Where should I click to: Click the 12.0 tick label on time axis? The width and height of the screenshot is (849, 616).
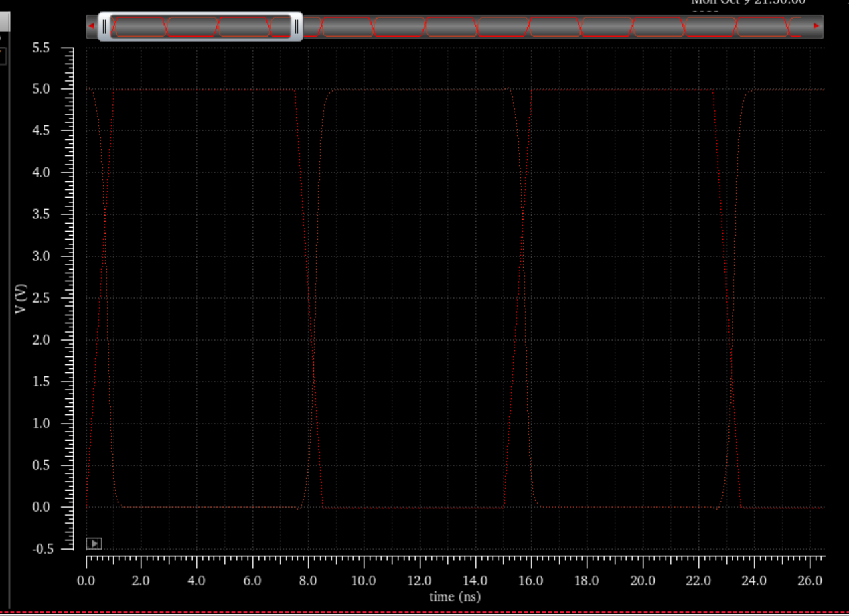coord(419,580)
